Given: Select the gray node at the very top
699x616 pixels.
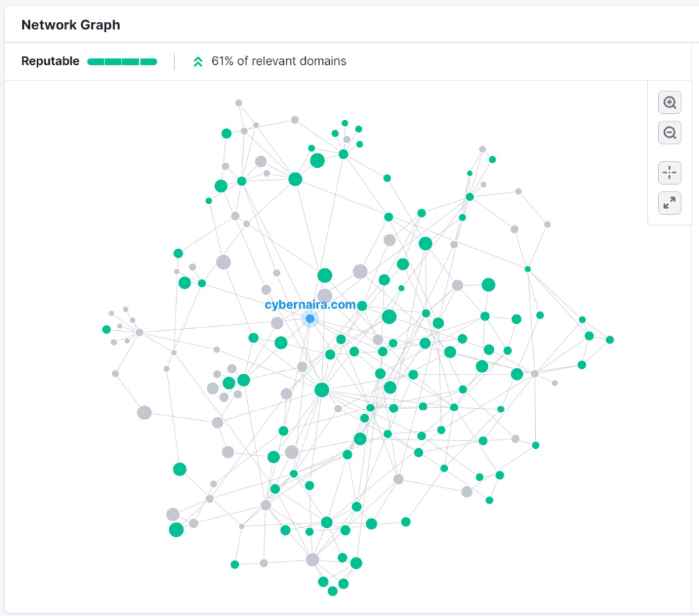Looking at the screenshot, I should coord(238,102).
